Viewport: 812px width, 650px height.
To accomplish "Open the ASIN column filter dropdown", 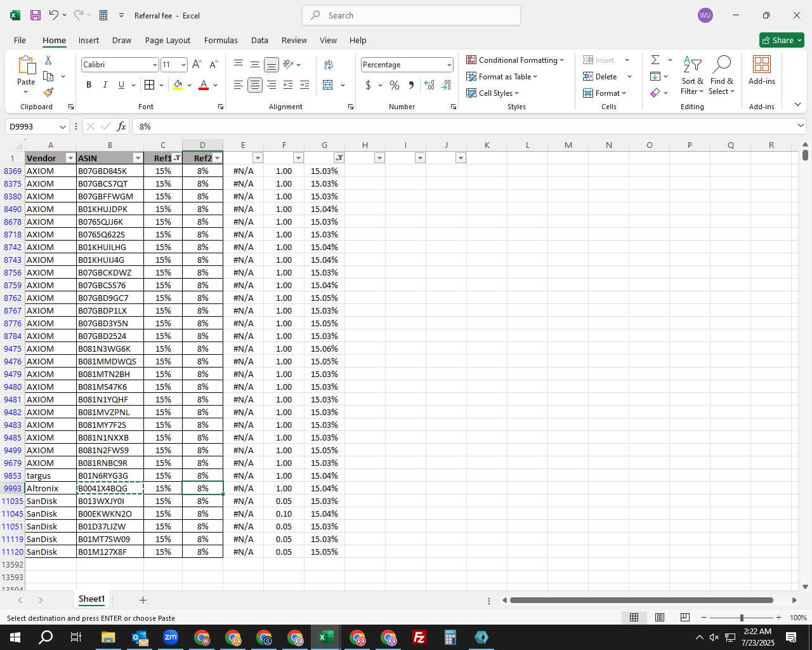I will point(138,158).
